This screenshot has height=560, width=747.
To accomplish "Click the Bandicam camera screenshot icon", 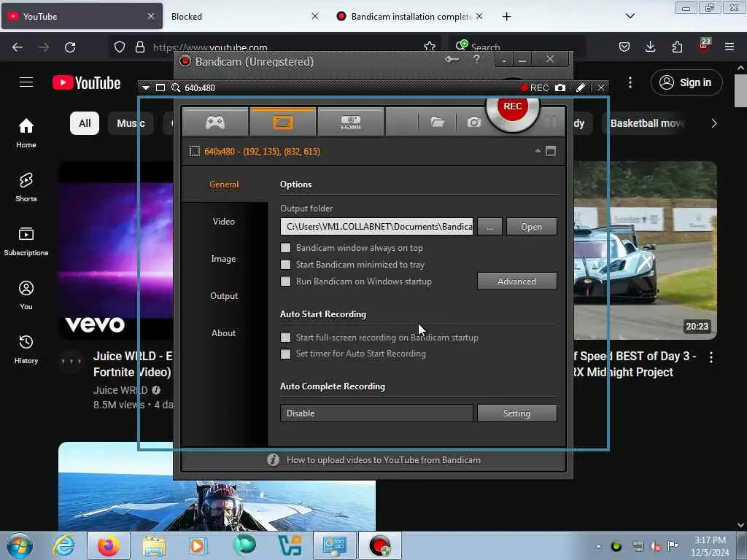I will click(x=474, y=122).
